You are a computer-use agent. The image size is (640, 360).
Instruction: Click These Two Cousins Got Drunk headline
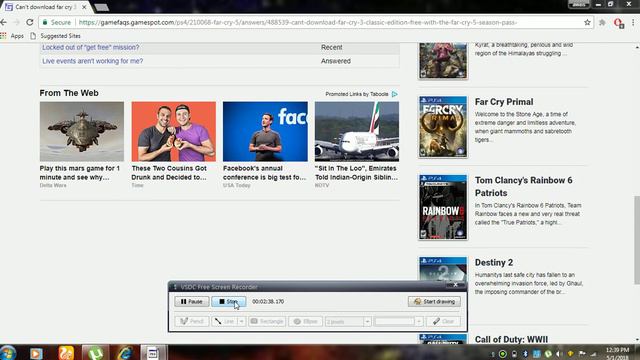click(x=169, y=173)
